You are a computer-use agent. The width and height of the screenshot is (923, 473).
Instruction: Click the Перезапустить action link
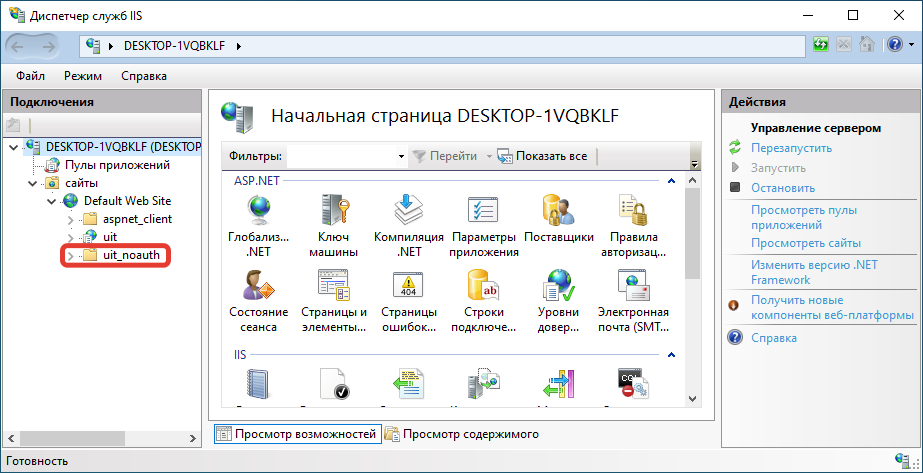tap(791, 148)
